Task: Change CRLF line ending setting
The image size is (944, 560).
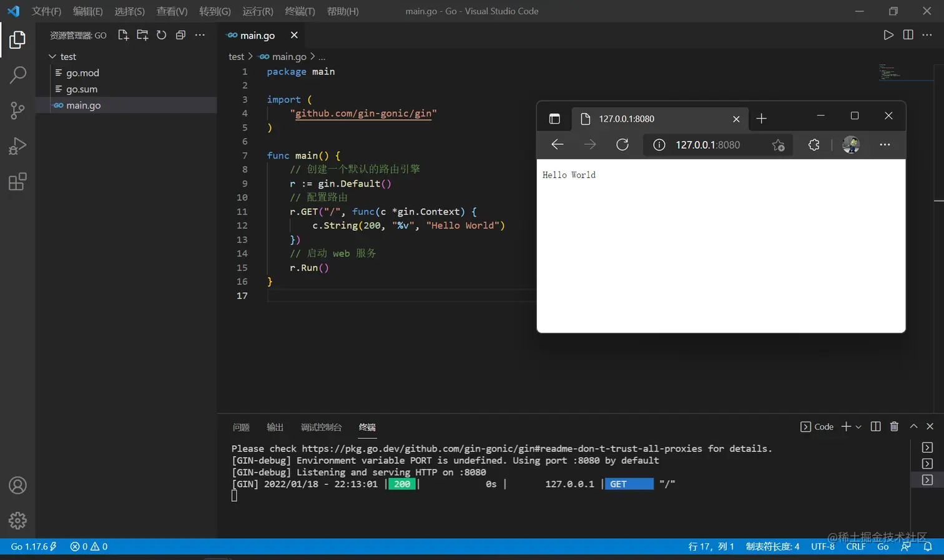Action: [855, 546]
